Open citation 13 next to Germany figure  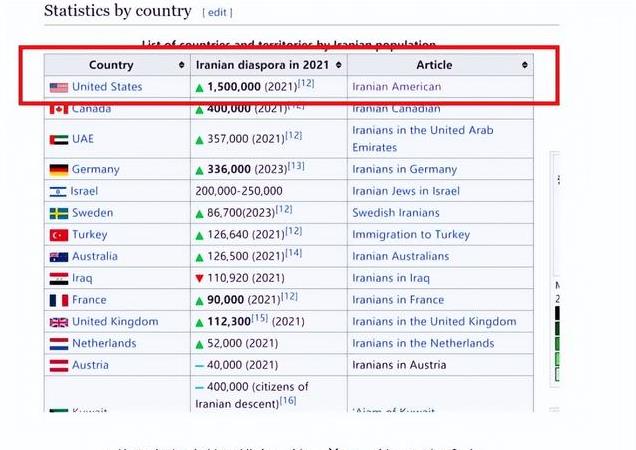point(296,165)
